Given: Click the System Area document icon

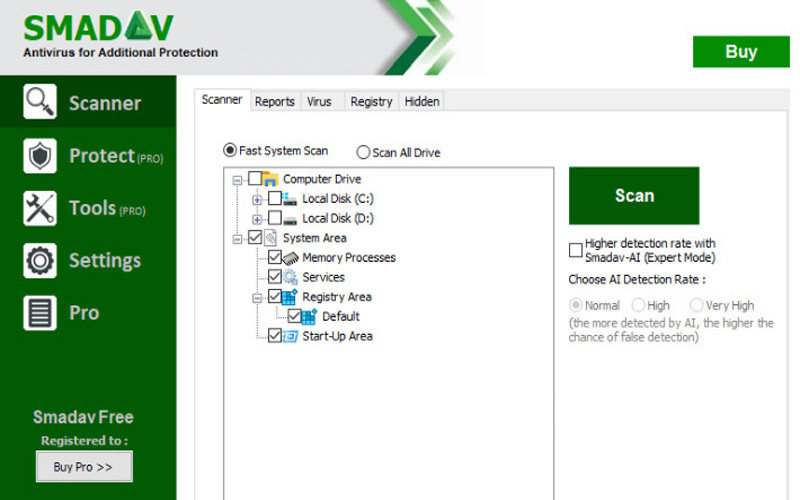Looking at the screenshot, I should click(271, 238).
